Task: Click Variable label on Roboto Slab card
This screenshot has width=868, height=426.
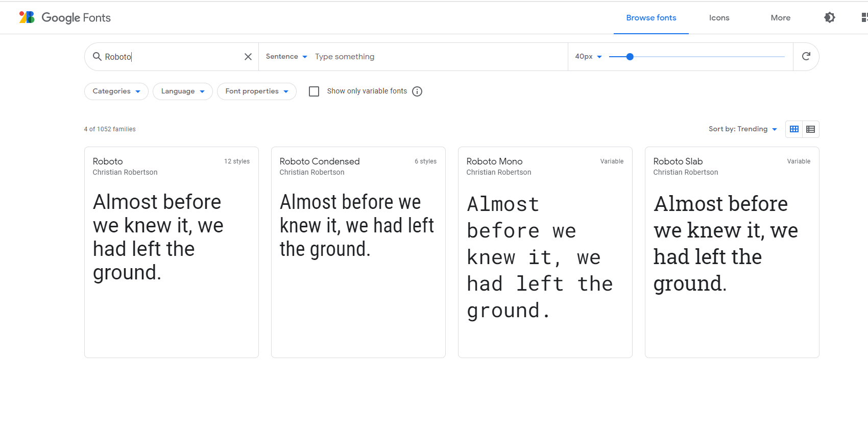Action: click(x=799, y=161)
